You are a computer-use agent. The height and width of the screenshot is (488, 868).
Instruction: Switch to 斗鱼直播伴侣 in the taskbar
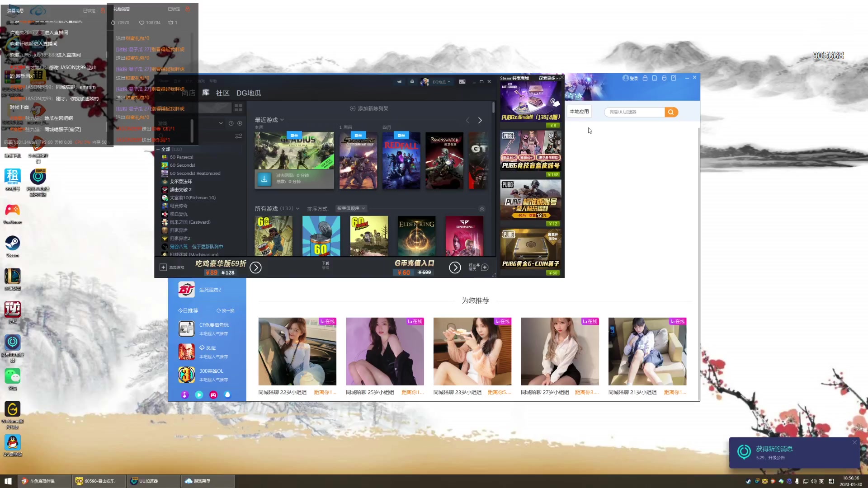pyautogui.click(x=44, y=481)
